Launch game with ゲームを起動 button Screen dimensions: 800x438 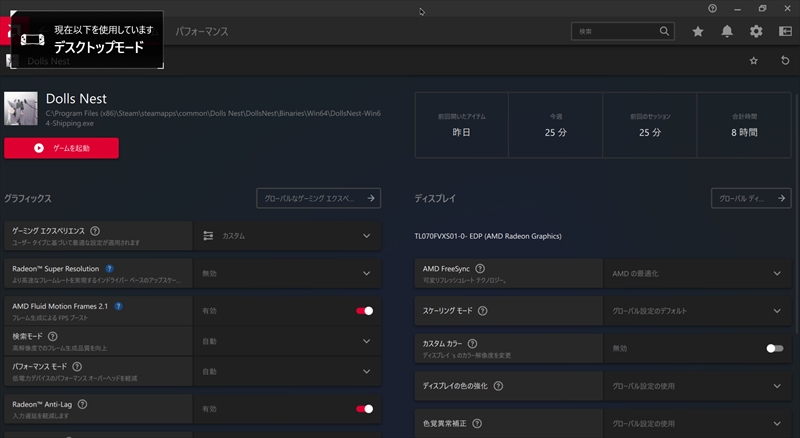click(x=61, y=148)
